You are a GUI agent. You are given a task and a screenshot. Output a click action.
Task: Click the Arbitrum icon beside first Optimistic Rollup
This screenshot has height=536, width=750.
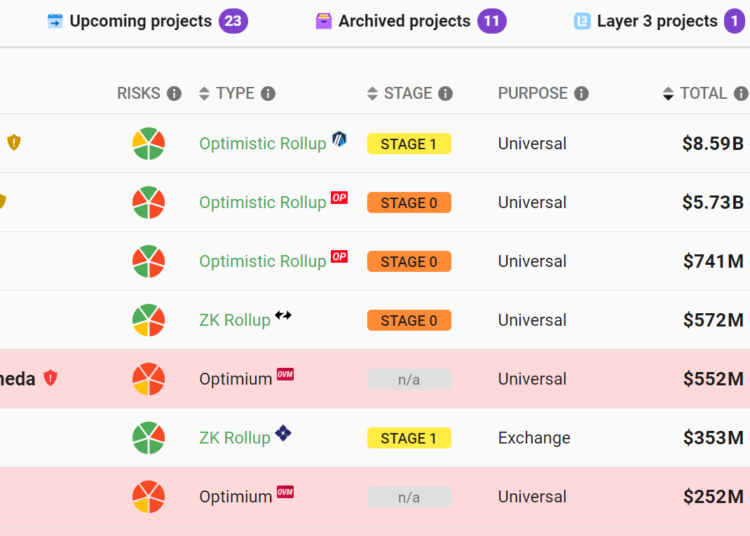339,140
